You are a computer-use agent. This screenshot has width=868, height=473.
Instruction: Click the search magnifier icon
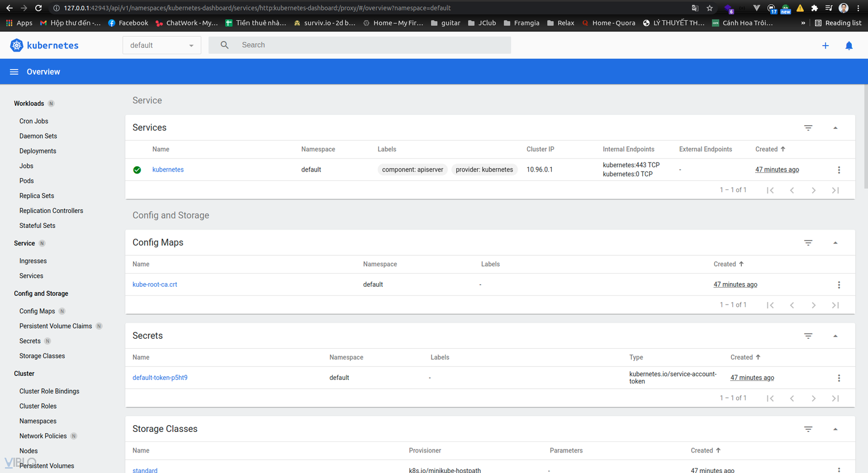[225, 45]
